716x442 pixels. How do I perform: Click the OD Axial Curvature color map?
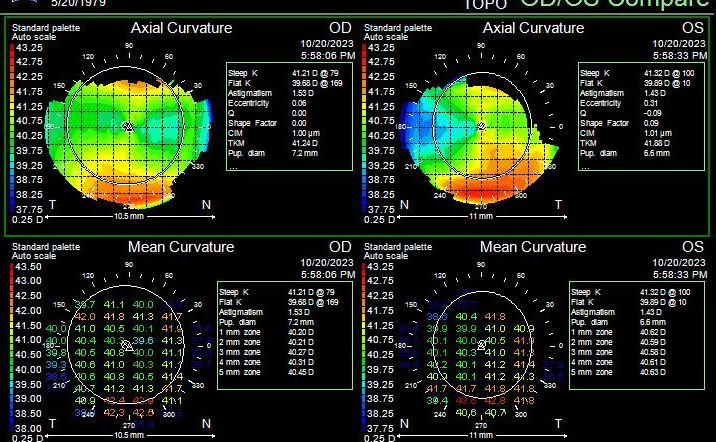128,142
